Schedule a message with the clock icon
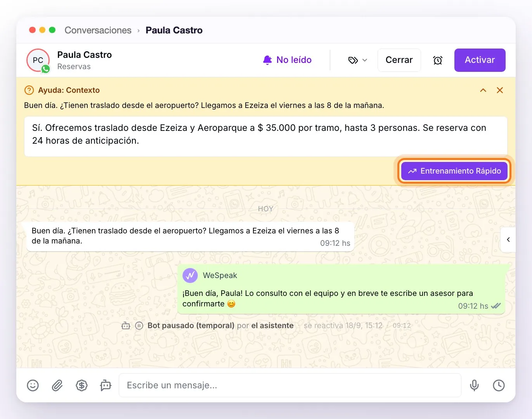Viewport: 532px width, 419px height. (499, 385)
